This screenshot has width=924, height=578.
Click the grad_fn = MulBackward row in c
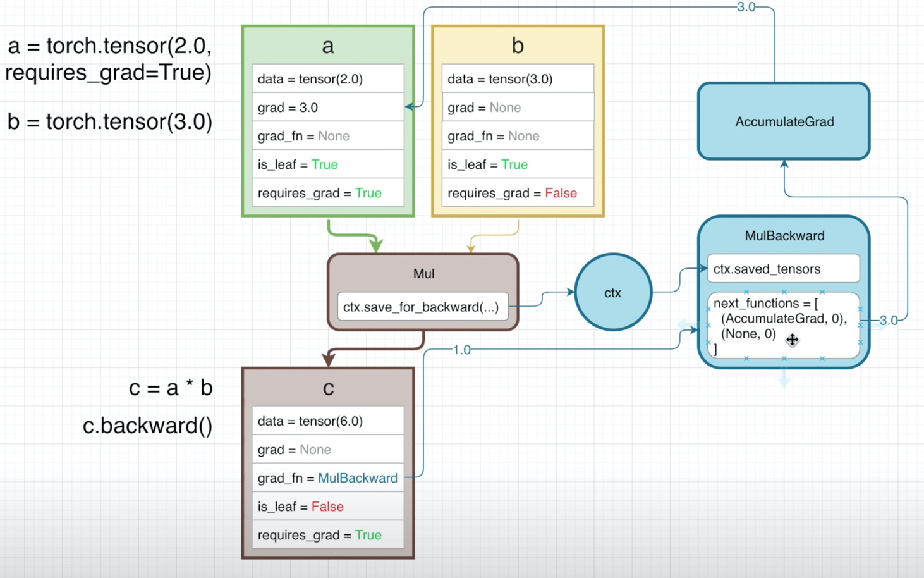click(x=327, y=478)
